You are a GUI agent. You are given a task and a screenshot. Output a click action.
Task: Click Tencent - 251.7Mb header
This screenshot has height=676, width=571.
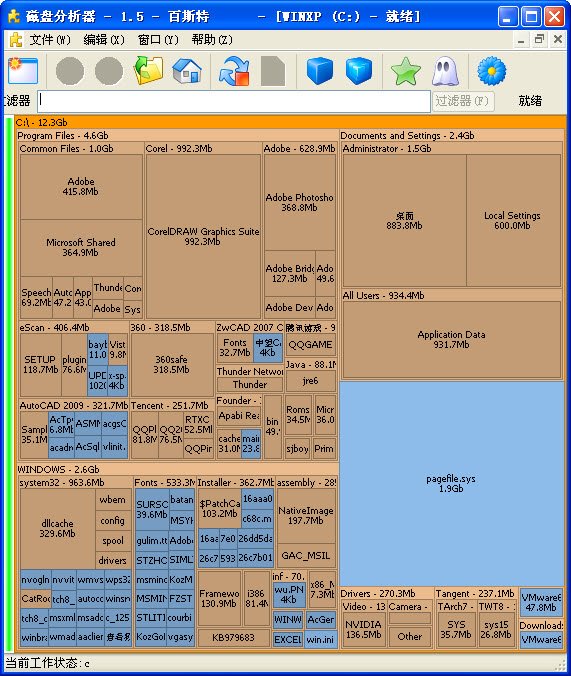[169, 406]
